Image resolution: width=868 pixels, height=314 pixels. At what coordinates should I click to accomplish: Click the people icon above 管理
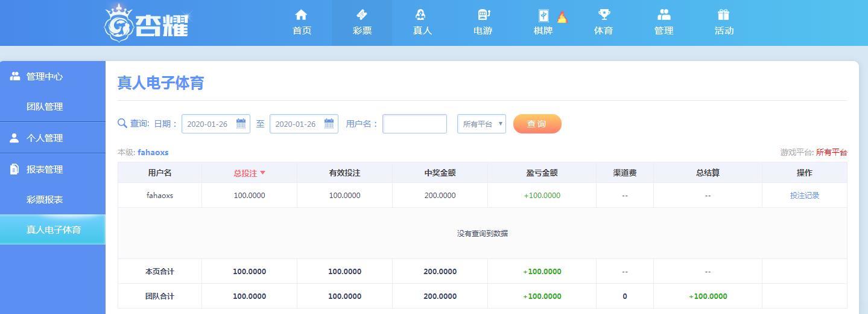(664, 14)
